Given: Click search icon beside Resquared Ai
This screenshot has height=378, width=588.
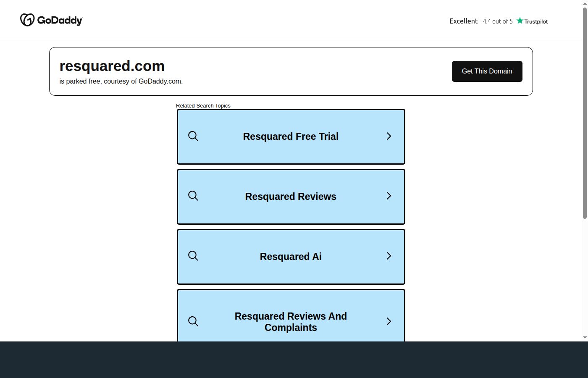Looking at the screenshot, I should pos(193,256).
